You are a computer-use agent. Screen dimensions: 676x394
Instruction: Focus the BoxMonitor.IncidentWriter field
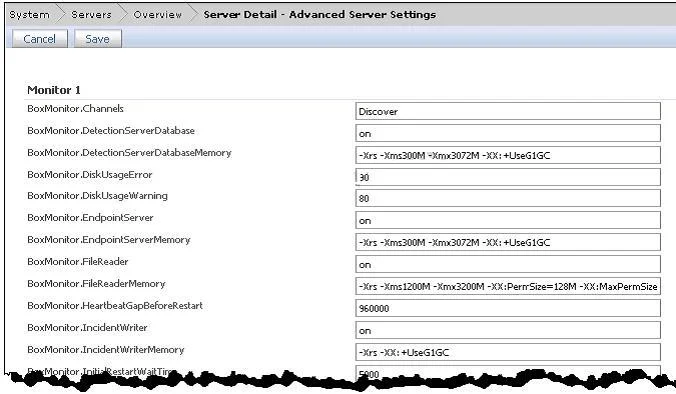point(508,330)
